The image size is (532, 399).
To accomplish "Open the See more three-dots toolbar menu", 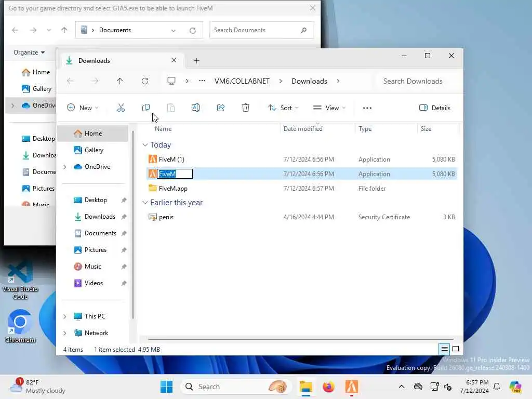I will tap(367, 108).
